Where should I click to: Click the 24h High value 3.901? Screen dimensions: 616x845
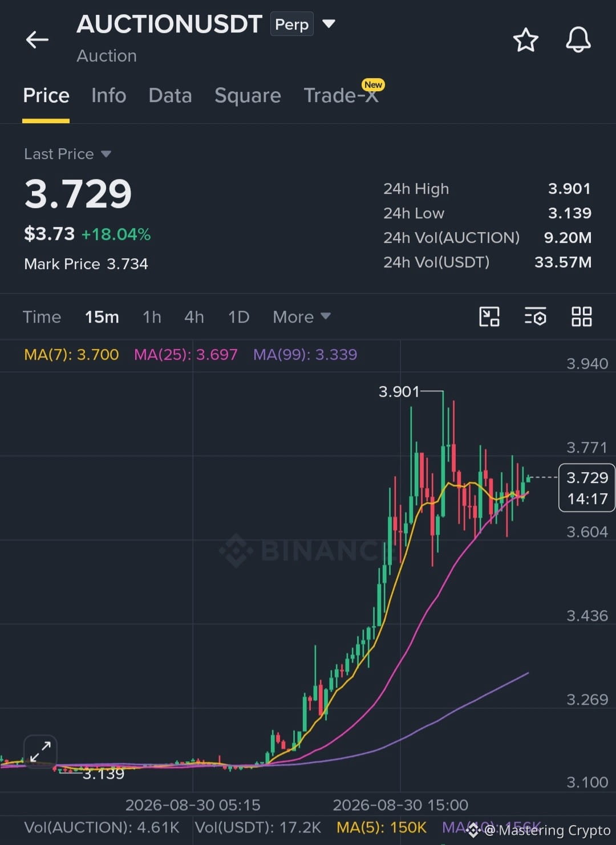click(569, 189)
